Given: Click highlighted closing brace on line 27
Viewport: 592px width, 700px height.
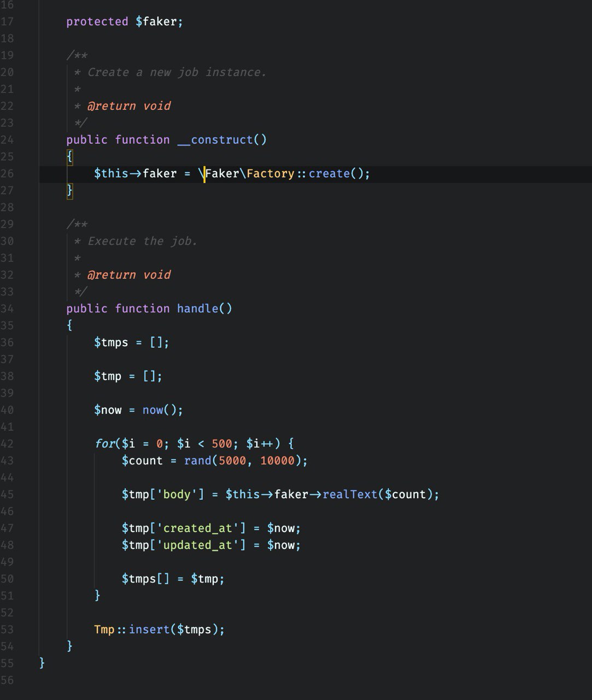Looking at the screenshot, I should 69,191.
